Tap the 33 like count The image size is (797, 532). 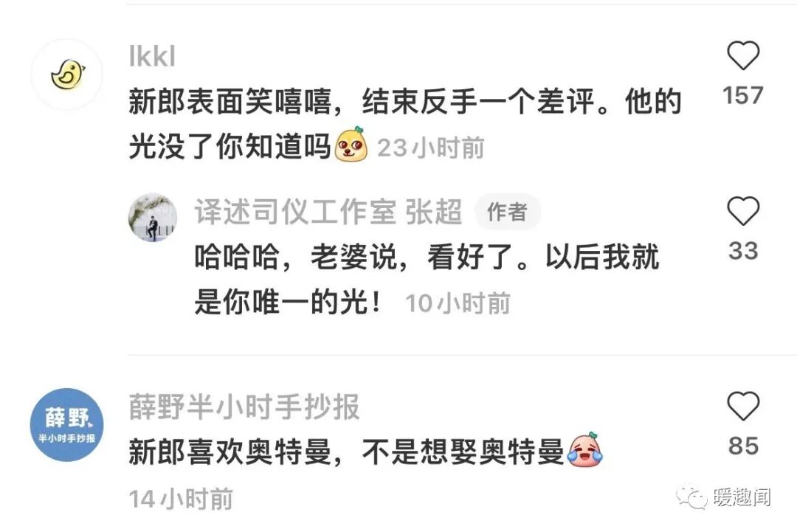[743, 251]
